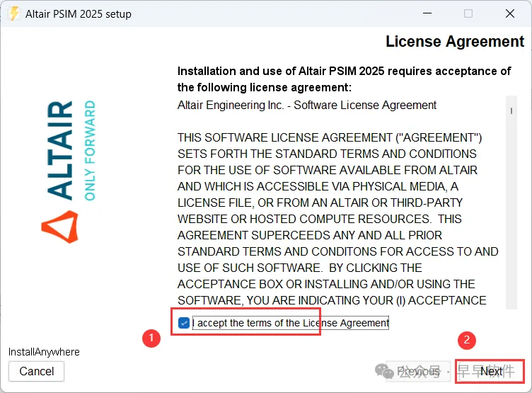Viewport: 532px width, 393px height.
Task: Click the Next button
Action: pos(490,371)
